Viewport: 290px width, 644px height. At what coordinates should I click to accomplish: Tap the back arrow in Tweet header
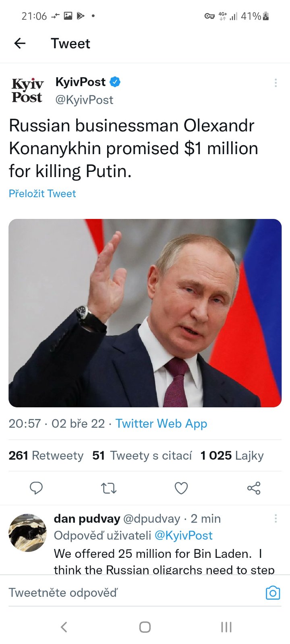(20, 43)
